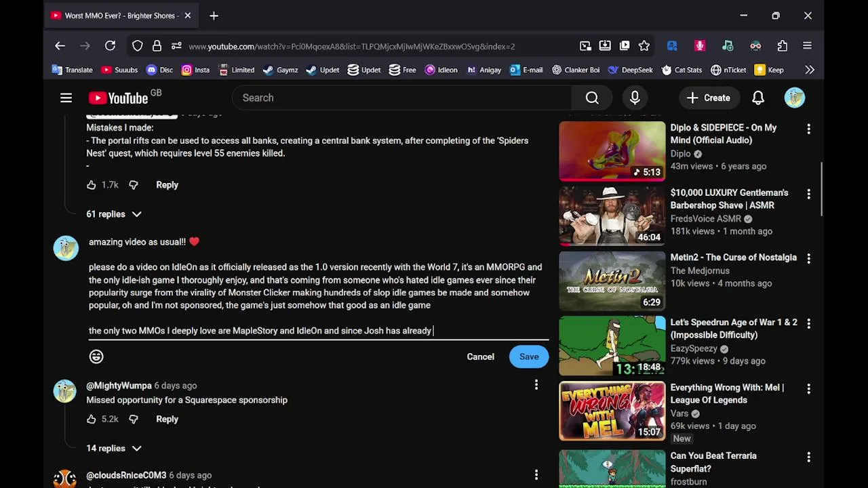The width and height of the screenshot is (868, 488).
Task: Open the Gaymz Steam bookmark
Action: 280,70
